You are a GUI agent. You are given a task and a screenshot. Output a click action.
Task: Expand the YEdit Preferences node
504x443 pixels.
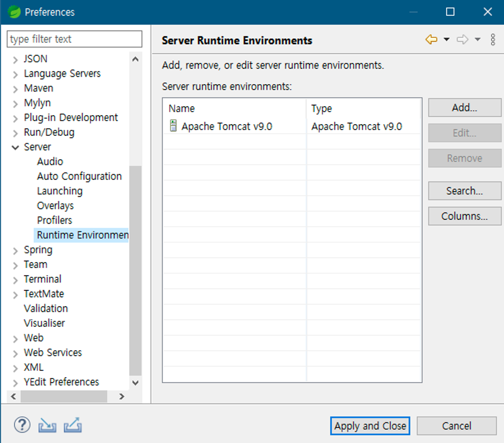(15, 383)
